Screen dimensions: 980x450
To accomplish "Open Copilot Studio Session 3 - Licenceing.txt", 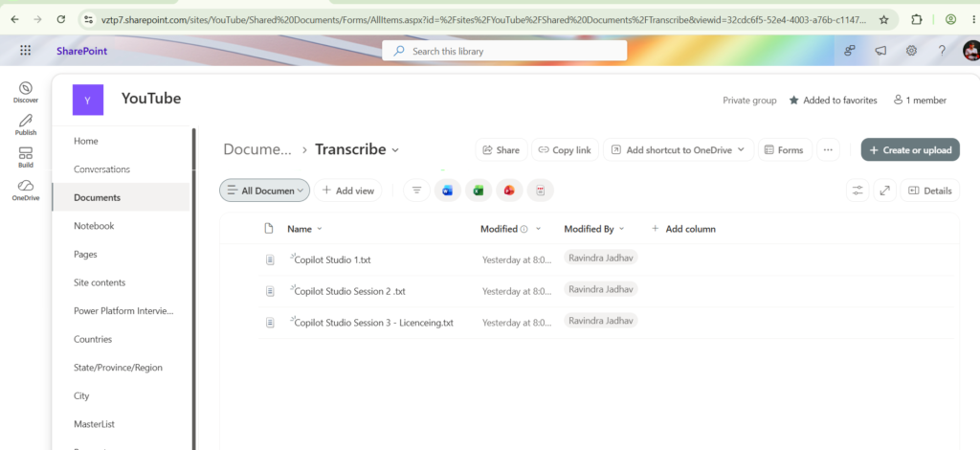I will (x=374, y=323).
